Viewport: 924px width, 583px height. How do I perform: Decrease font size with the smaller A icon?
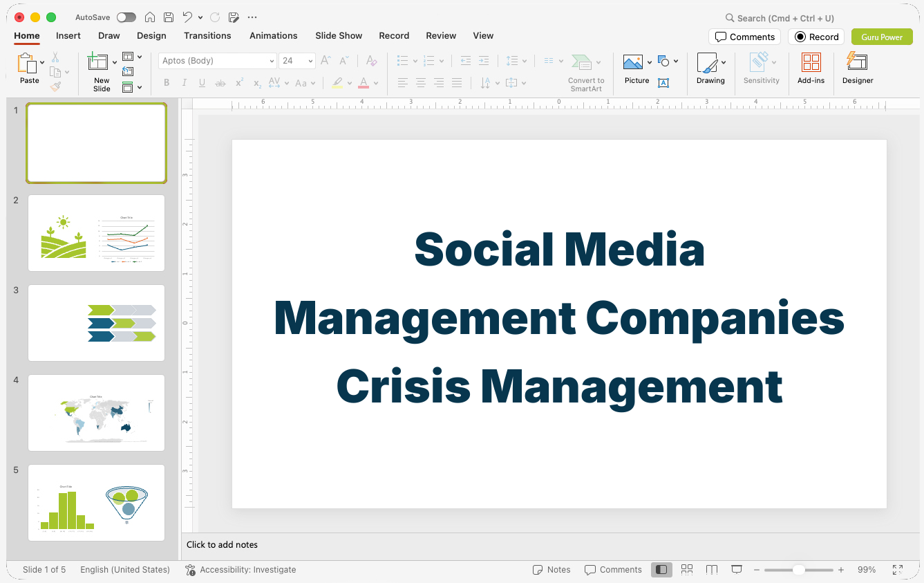(343, 61)
